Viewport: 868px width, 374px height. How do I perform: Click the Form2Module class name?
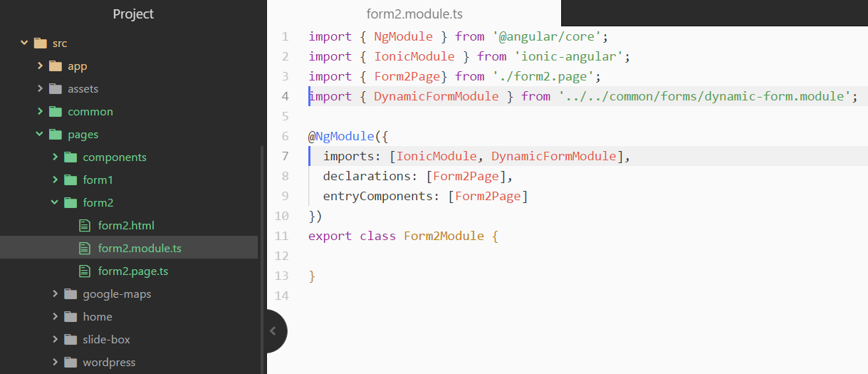pyautogui.click(x=444, y=236)
